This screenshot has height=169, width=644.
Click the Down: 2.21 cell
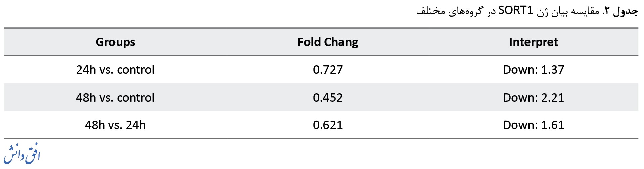point(533,98)
